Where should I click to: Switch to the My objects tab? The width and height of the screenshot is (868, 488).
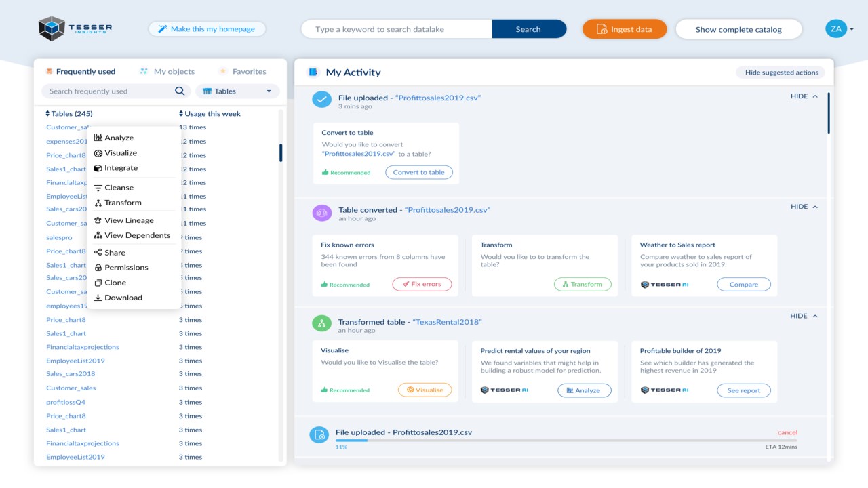click(x=167, y=71)
